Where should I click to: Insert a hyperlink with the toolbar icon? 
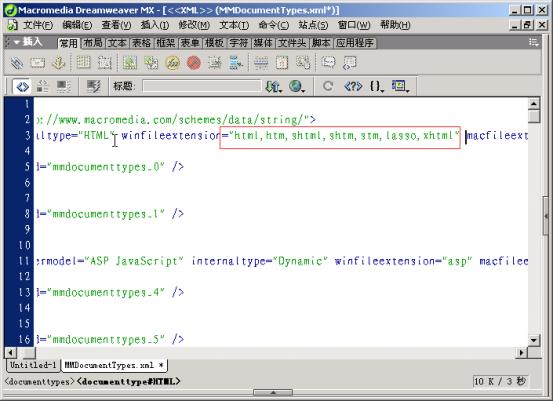click(16, 63)
